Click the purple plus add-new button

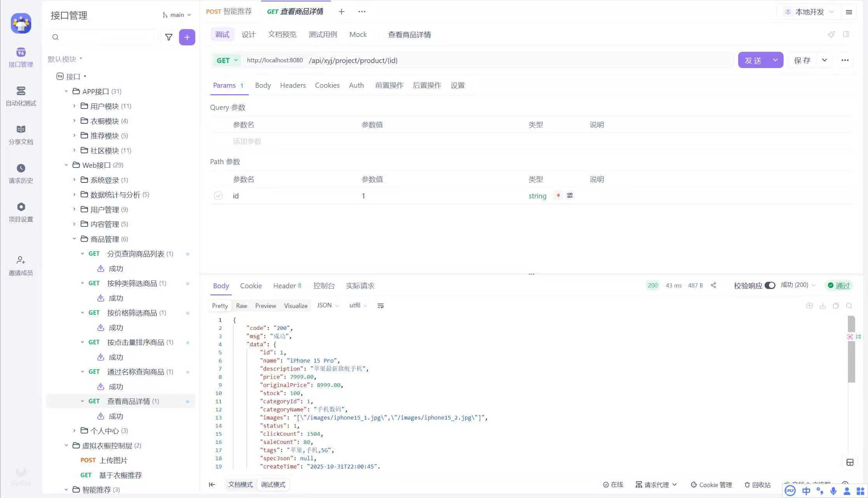tap(187, 37)
